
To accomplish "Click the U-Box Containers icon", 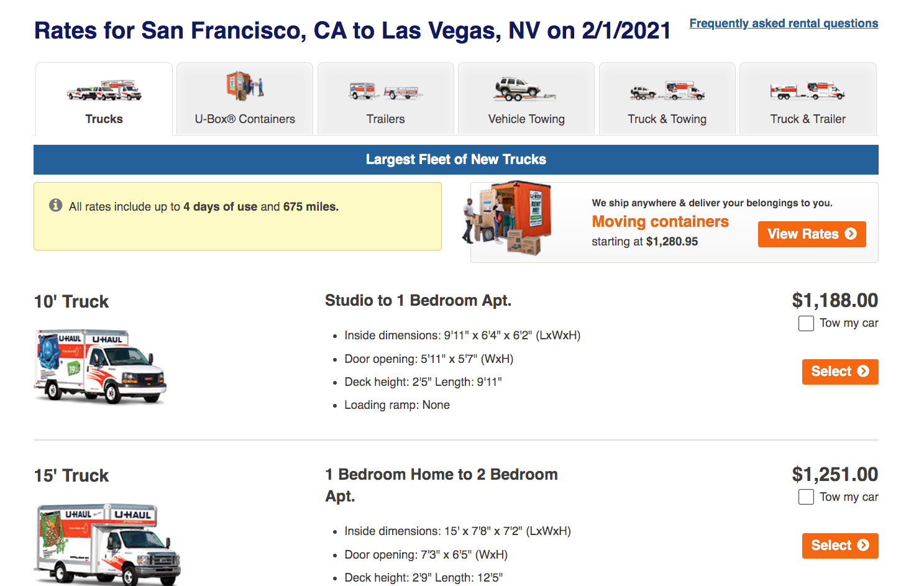I will [x=245, y=86].
